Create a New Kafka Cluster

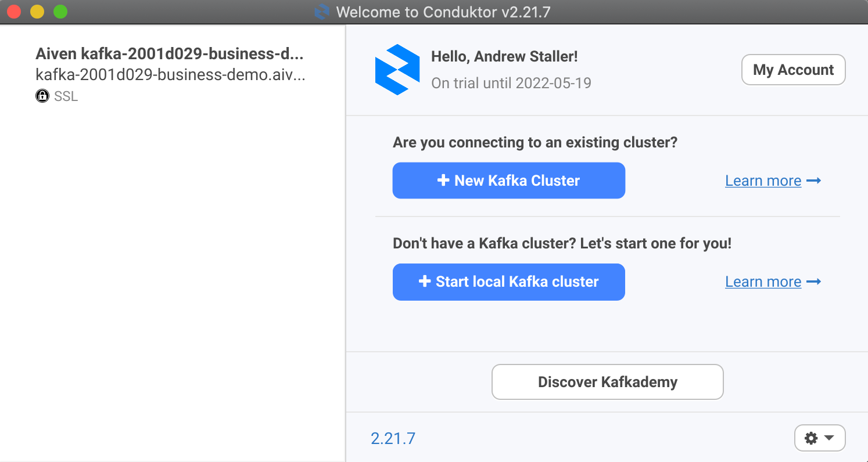tap(509, 181)
